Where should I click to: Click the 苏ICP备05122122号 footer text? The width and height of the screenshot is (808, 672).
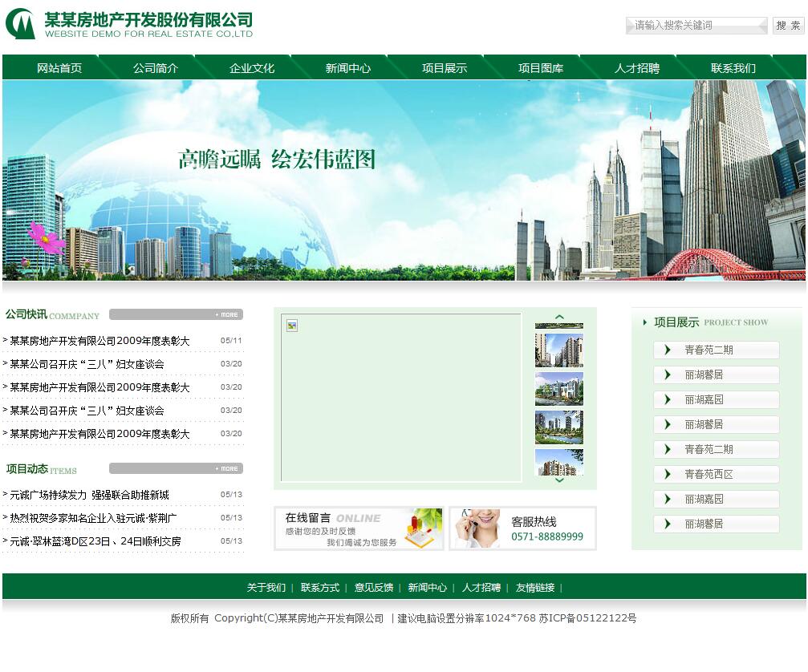587,618
